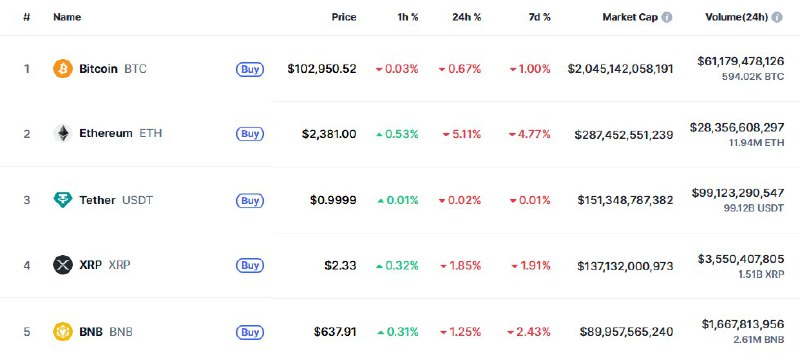Click the Buy button in the BNB row
800x361 pixels.
[x=250, y=332]
